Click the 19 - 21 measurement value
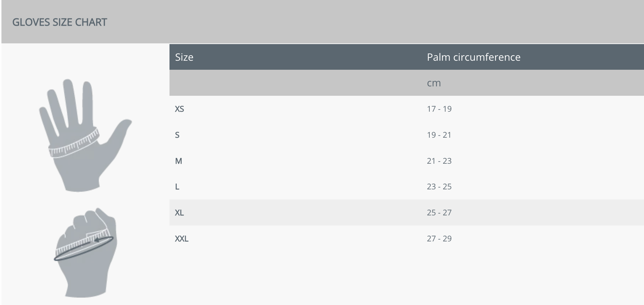Viewport: 644px width, 305px height. point(439,135)
